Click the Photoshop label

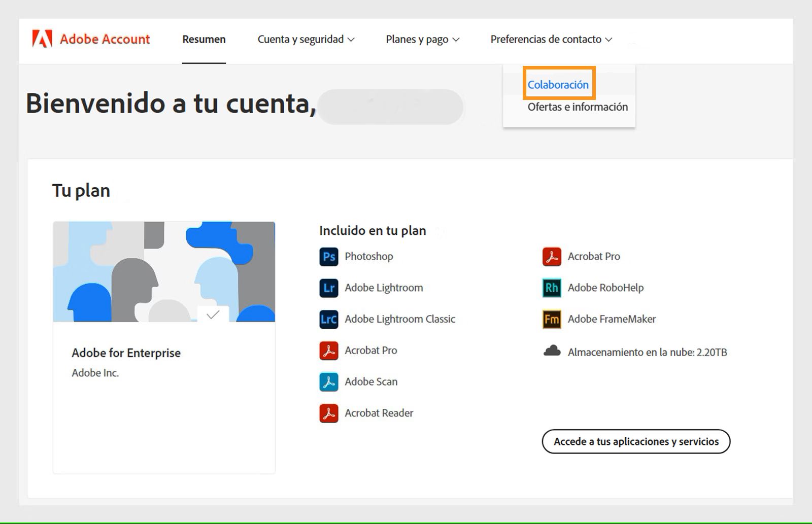point(369,257)
